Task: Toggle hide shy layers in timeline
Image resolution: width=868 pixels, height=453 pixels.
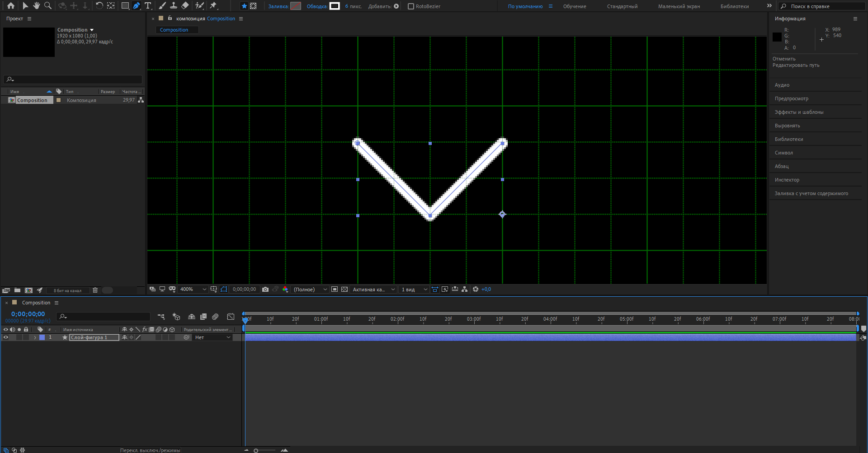Action: (x=192, y=317)
